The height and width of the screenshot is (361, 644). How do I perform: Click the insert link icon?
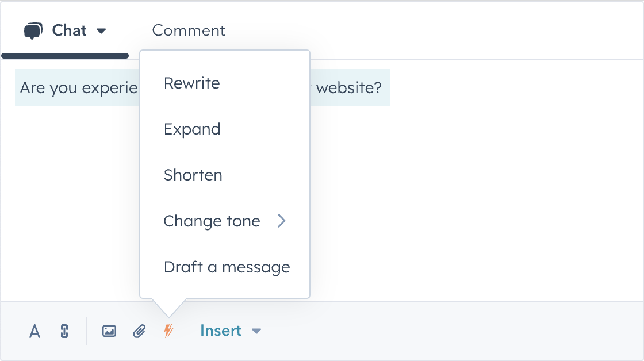[64, 331]
